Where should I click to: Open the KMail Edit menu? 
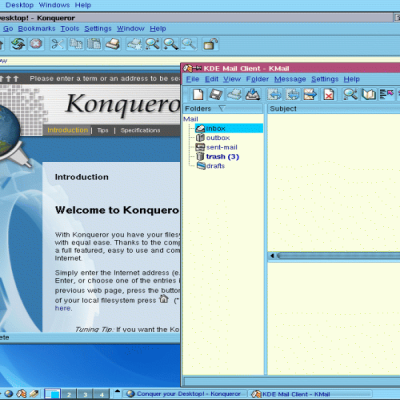click(x=211, y=79)
